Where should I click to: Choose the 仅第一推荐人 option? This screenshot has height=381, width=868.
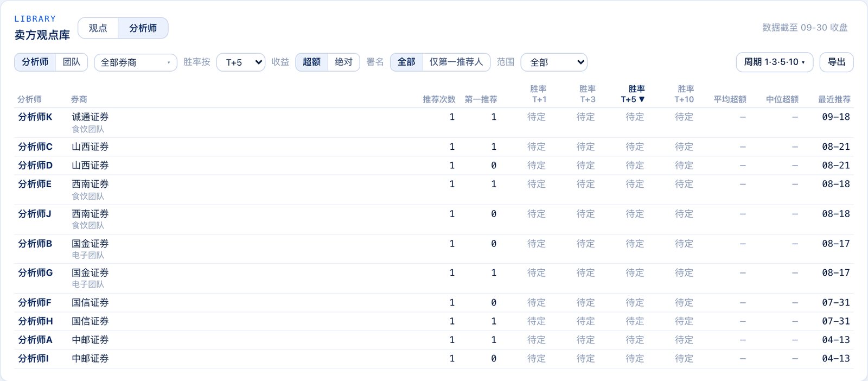(456, 62)
